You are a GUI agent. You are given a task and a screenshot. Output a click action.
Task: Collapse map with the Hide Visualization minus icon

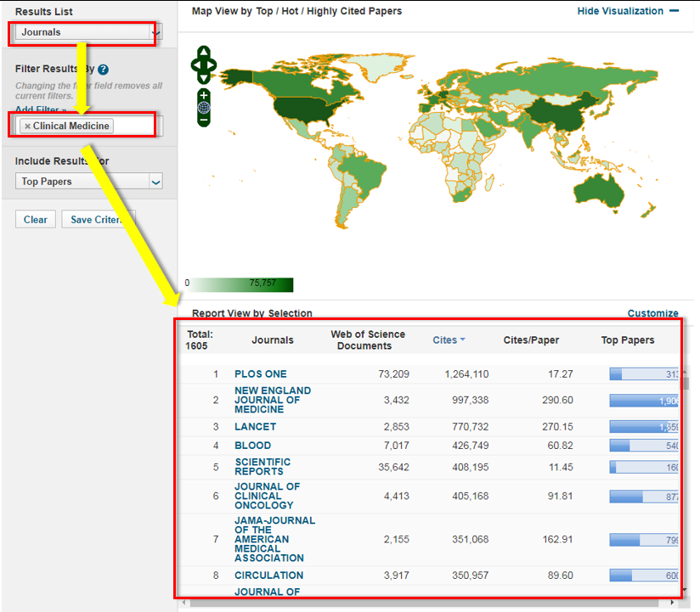[675, 11]
